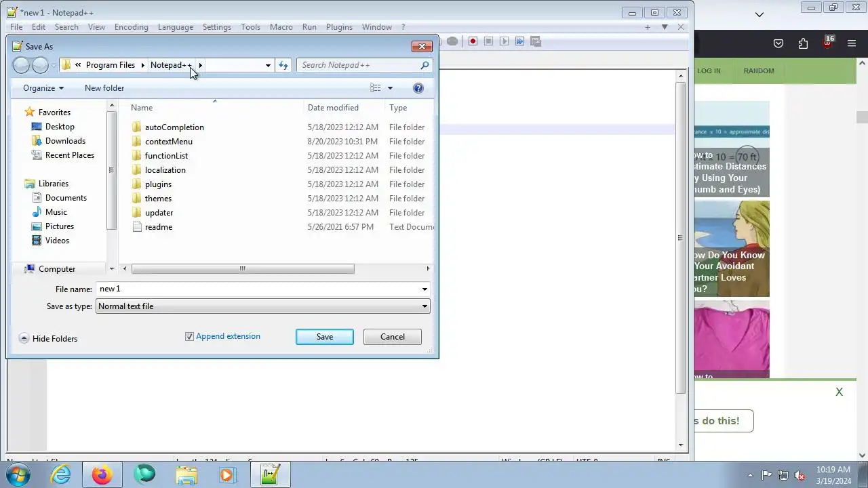868x488 pixels.
Task: Open Internet Explorer from taskbar
Action: click(x=60, y=474)
